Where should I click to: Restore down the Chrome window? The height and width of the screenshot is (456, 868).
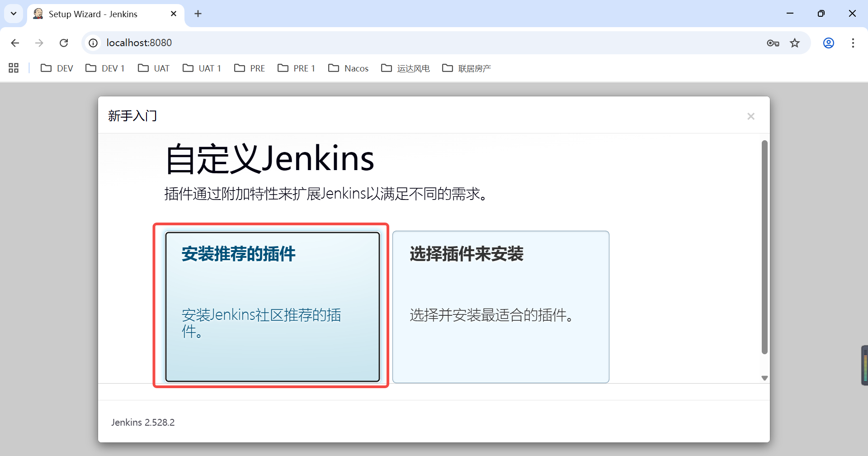click(x=821, y=14)
